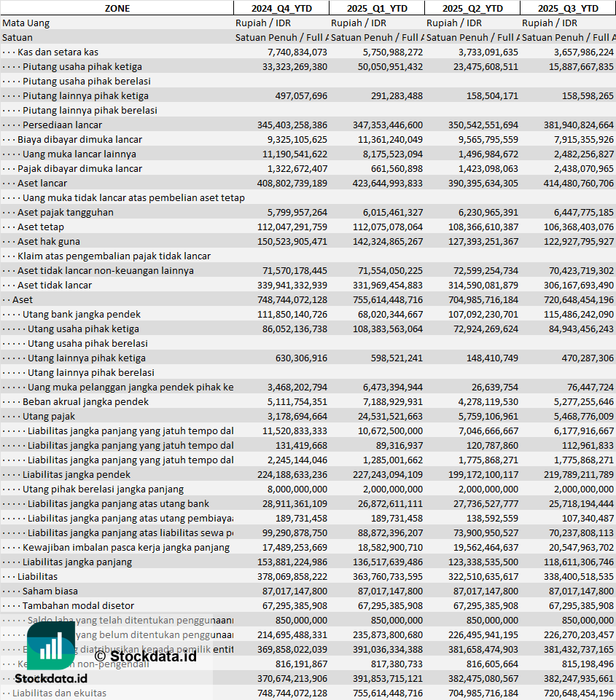Select Piutang usaha value 50,050,951,432
616x700 pixels.
coord(390,66)
